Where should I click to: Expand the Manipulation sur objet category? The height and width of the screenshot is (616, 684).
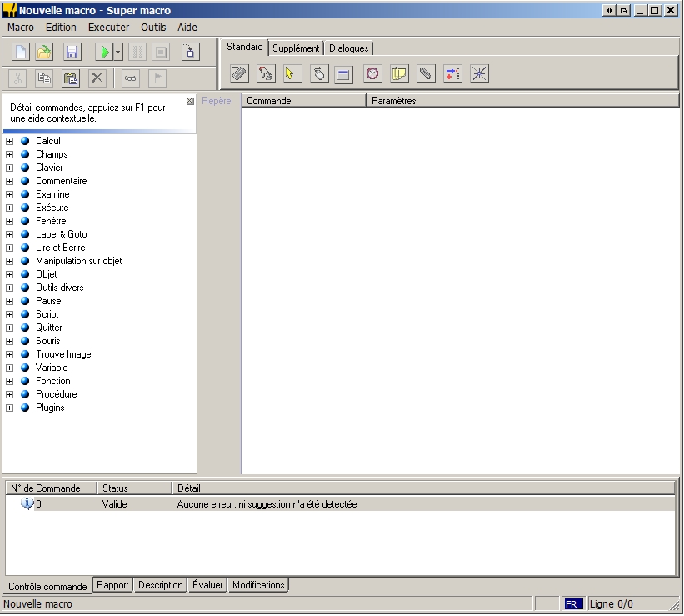(x=10, y=261)
